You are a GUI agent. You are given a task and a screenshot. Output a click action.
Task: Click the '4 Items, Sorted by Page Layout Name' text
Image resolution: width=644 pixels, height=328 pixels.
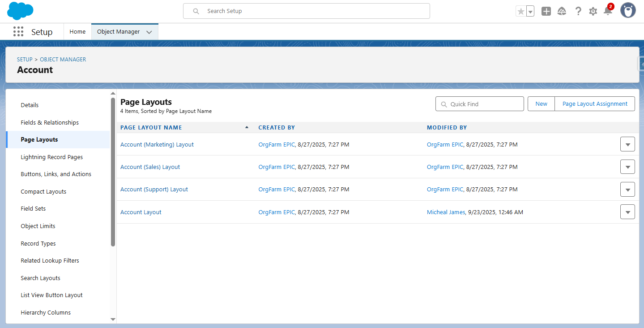166,111
